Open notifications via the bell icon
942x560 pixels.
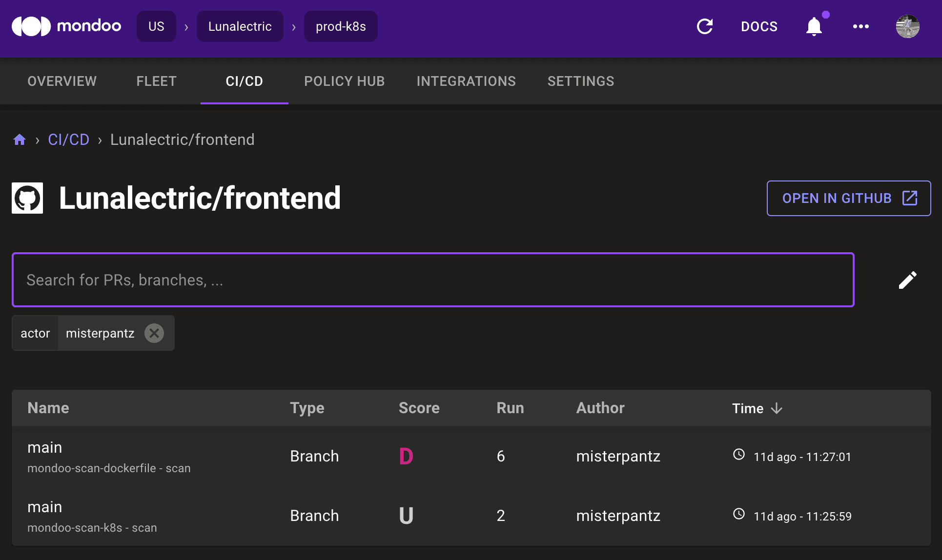[x=814, y=27]
